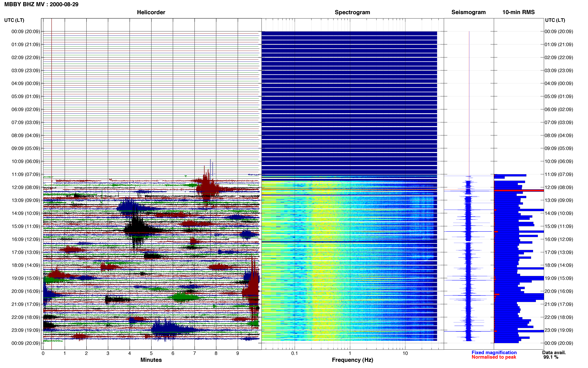588x368 pixels.
Task: Click the Minutes axis tick label '6'
Action: [173, 353]
